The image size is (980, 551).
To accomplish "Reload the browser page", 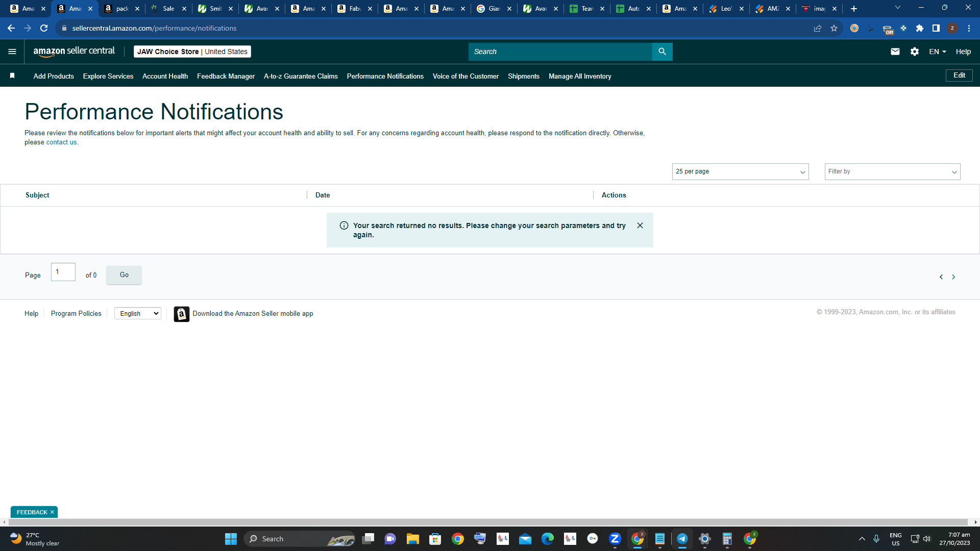I will 44,28.
